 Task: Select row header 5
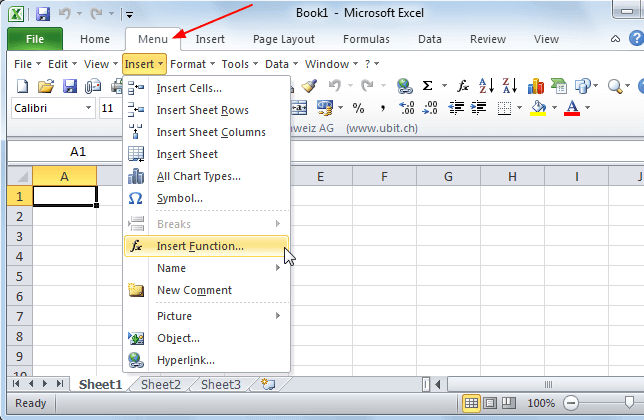click(x=19, y=276)
